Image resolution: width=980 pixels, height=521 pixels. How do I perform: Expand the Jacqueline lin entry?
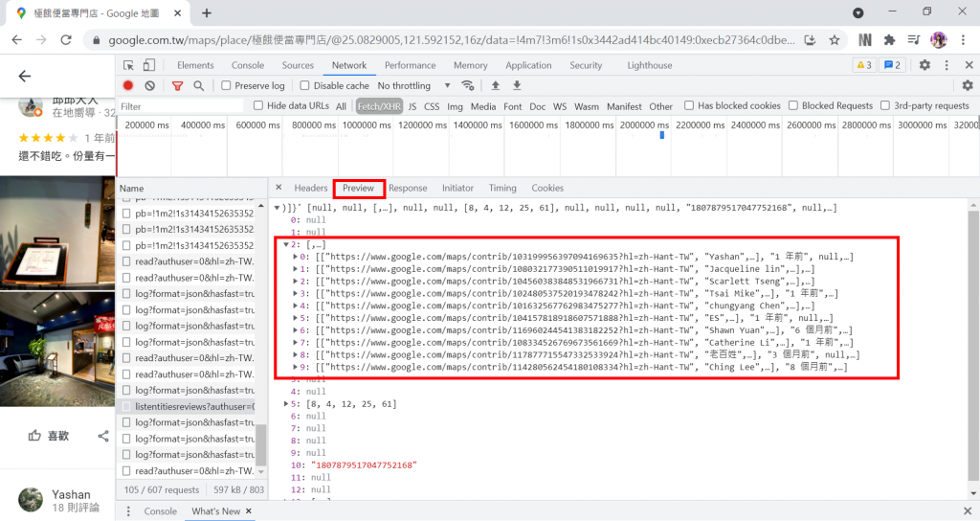tap(295, 269)
